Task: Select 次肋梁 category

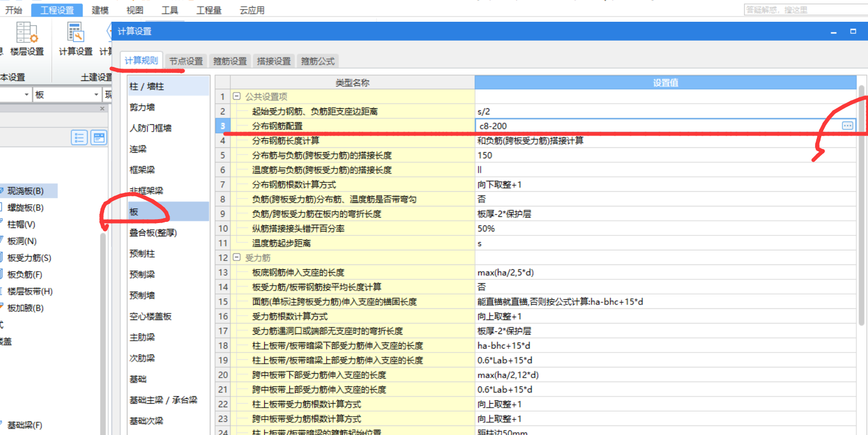Action: coord(168,358)
